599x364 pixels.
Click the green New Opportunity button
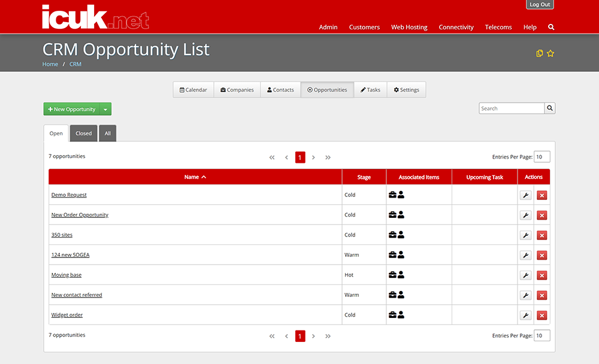tap(71, 109)
